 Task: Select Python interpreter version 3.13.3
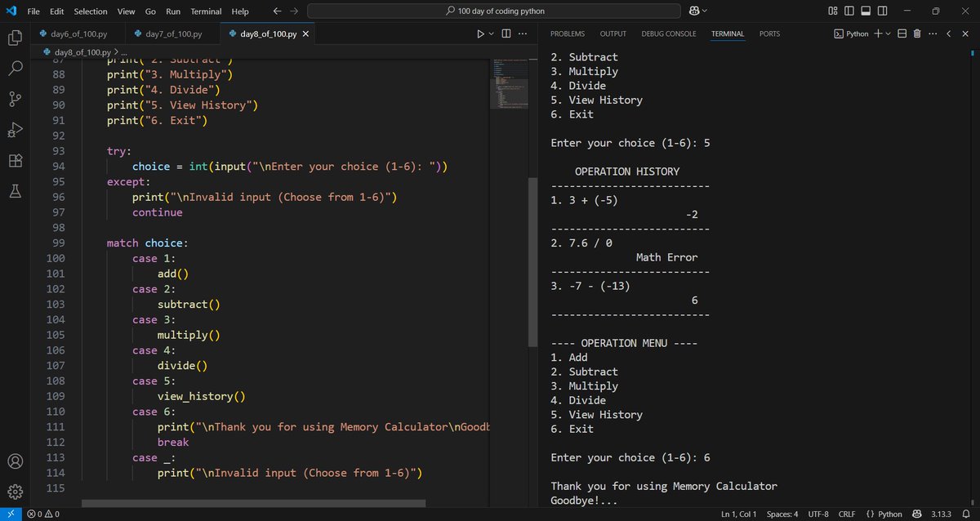[942, 514]
